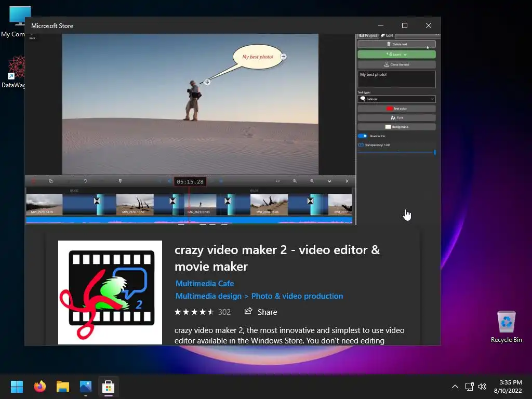Click the right chevron in timeline toolbar
Screen dimensions: 532x399
(x=347, y=181)
